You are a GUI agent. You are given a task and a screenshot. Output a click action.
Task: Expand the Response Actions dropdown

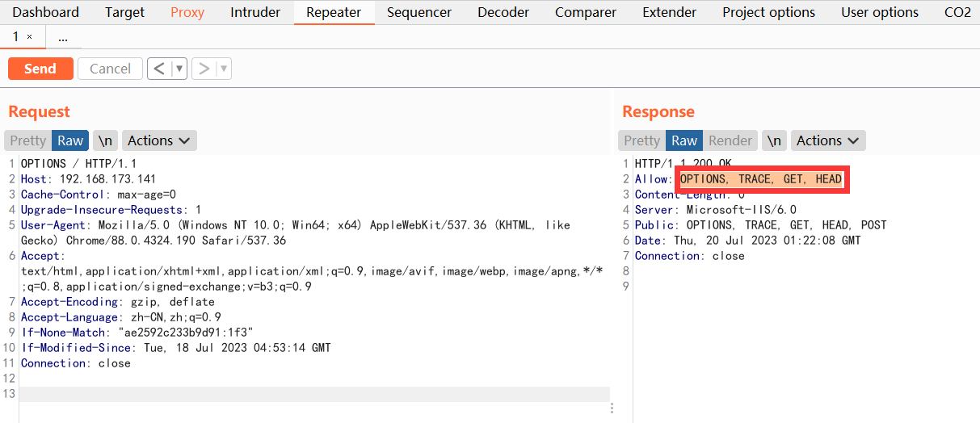(828, 140)
